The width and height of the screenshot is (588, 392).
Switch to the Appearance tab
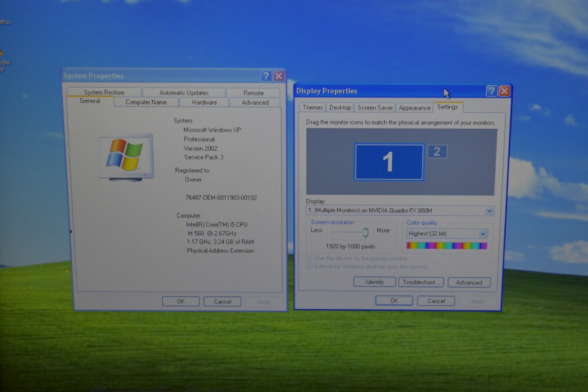click(x=415, y=108)
